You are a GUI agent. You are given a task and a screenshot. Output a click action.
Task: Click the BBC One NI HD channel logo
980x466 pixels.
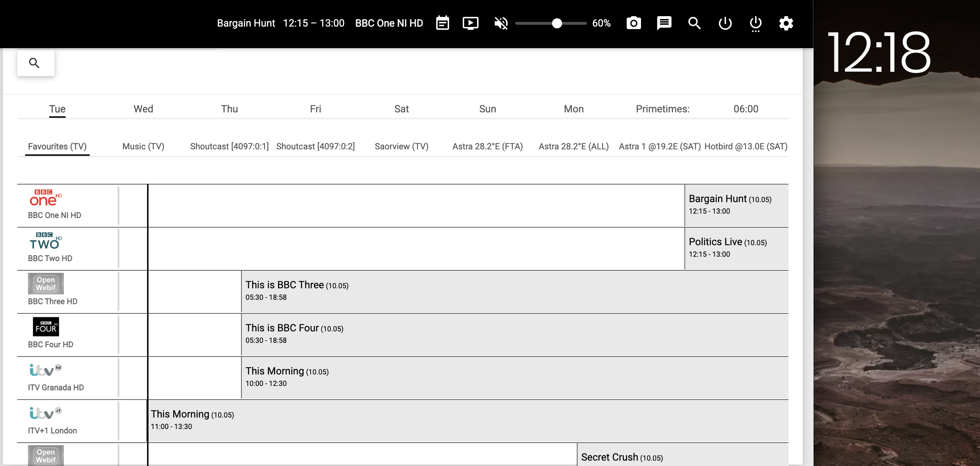click(x=46, y=197)
